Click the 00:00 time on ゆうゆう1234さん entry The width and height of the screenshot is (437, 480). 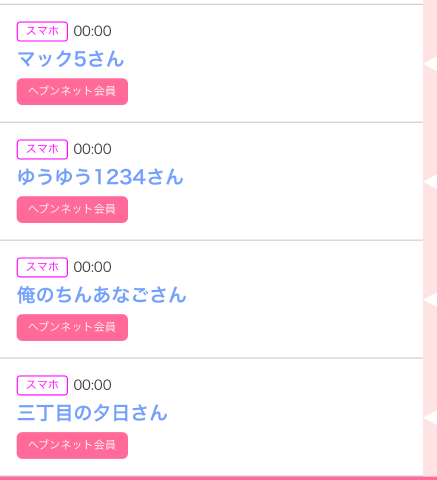[x=92, y=149]
